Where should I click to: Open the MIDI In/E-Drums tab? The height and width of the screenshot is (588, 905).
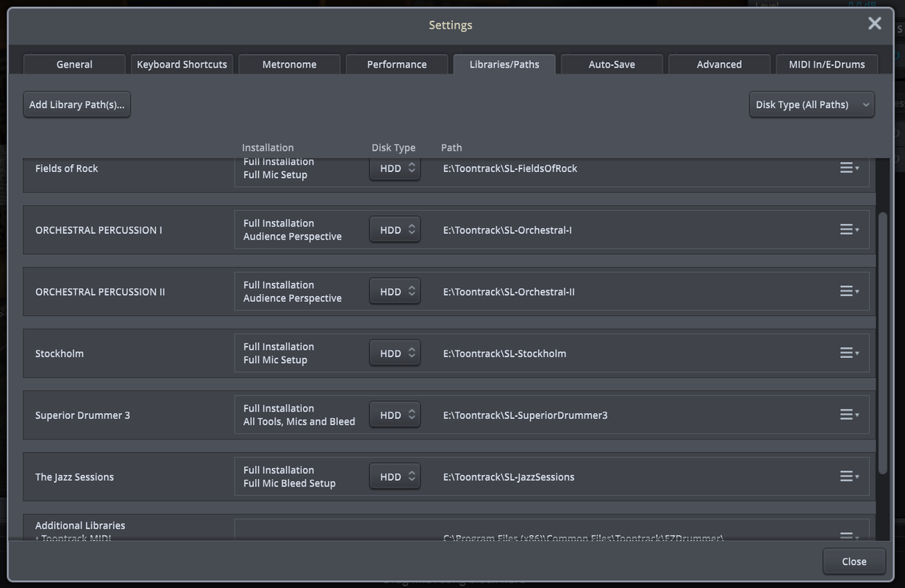point(827,64)
